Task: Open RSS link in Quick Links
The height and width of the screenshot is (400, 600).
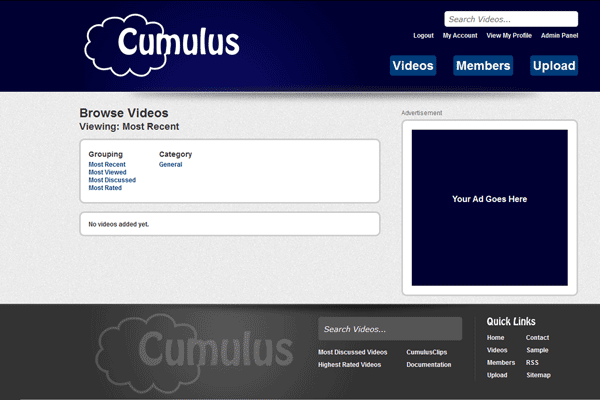Action: coord(532,362)
